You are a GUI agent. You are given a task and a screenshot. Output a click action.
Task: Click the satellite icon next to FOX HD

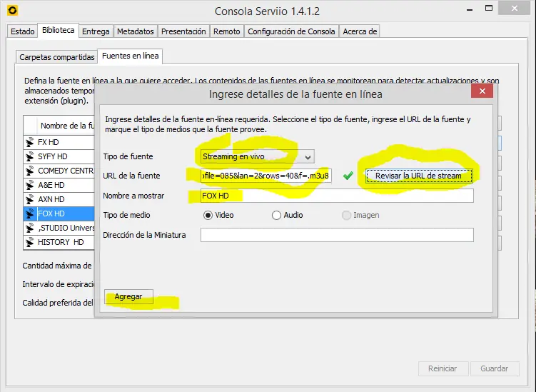[x=30, y=213]
